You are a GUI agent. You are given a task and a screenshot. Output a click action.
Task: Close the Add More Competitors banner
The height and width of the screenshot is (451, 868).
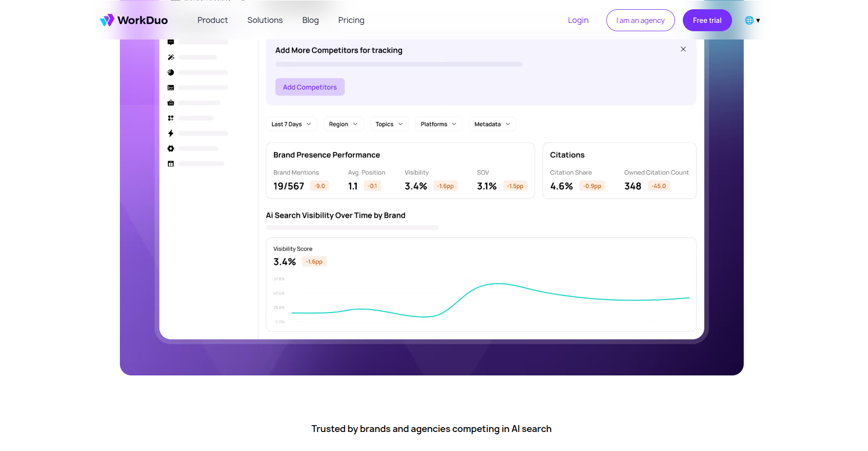(683, 49)
